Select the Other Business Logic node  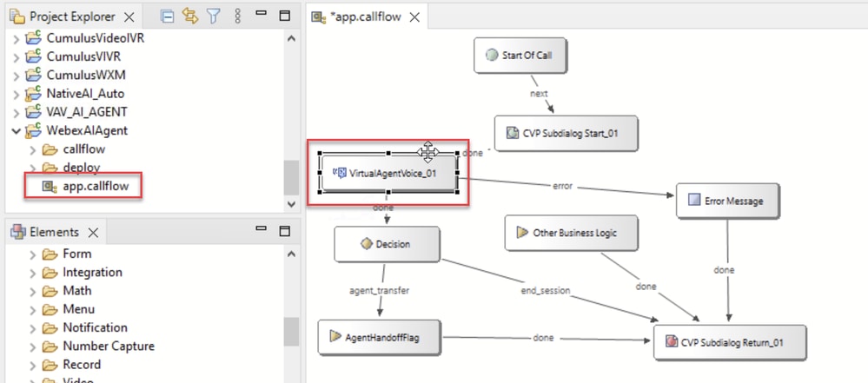pos(572,233)
